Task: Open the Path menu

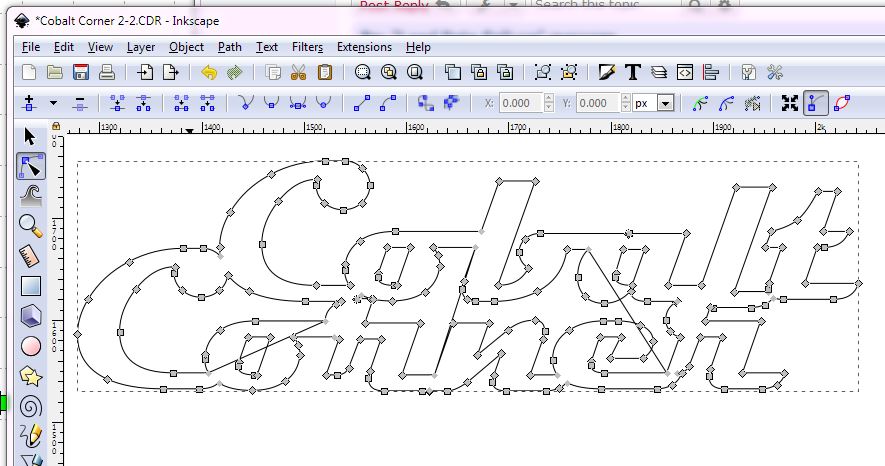Action: point(230,47)
